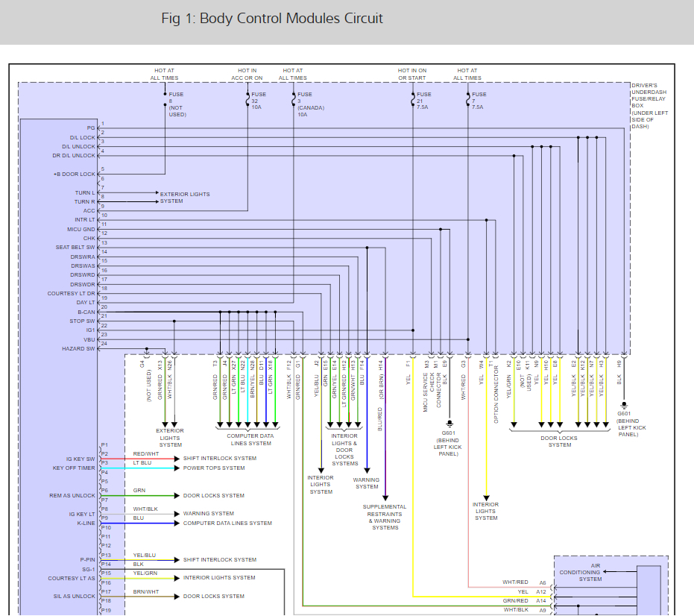Click the 'DAY LT' terminal label
Image resolution: width=694 pixels, height=616 pixels.
pyautogui.click(x=86, y=303)
